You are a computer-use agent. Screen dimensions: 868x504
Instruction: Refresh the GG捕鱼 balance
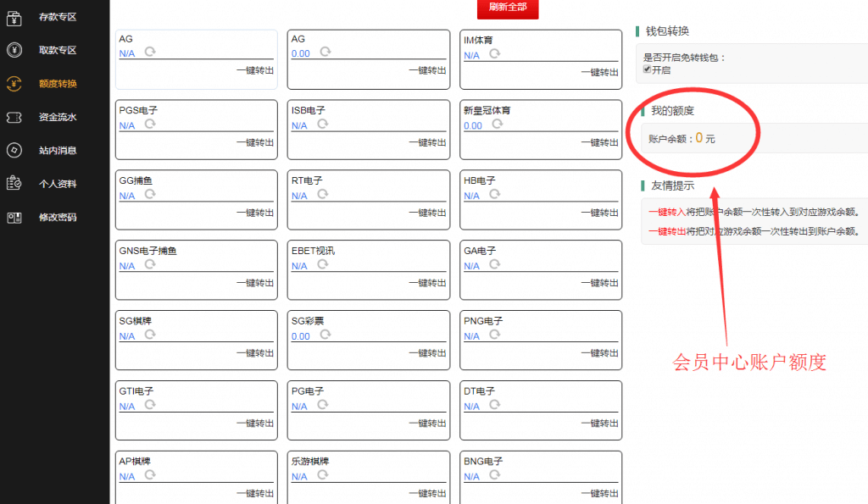pos(150,194)
